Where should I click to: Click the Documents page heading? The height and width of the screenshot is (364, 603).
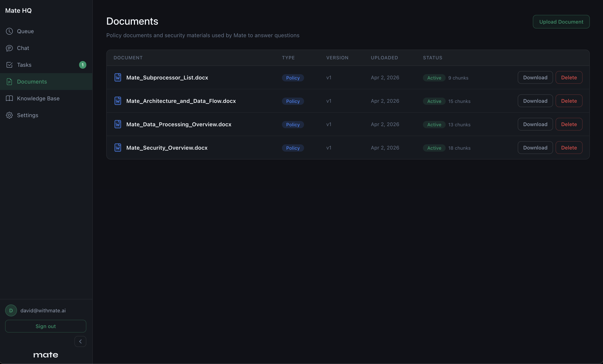click(x=132, y=21)
